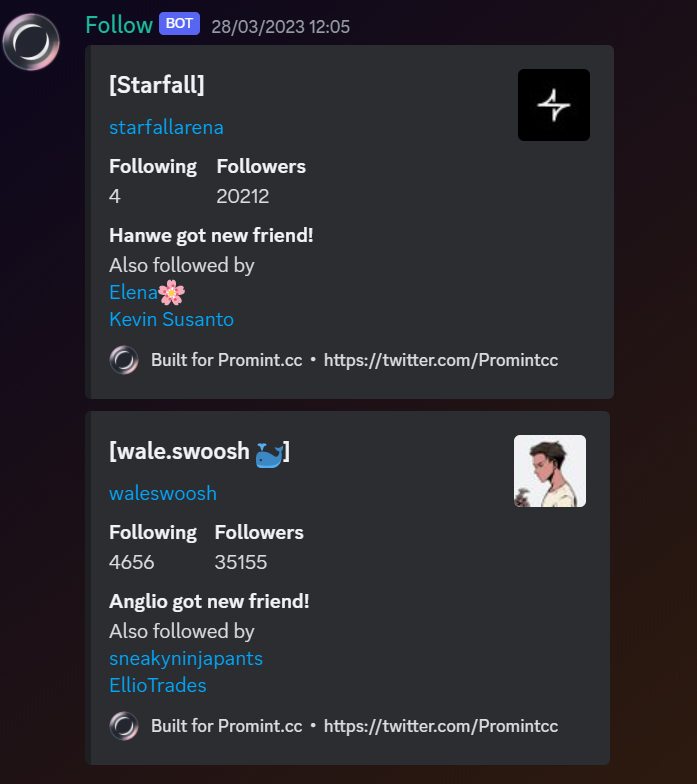View the Starfall star logo thumbnail
697x784 pixels.
(x=554, y=105)
